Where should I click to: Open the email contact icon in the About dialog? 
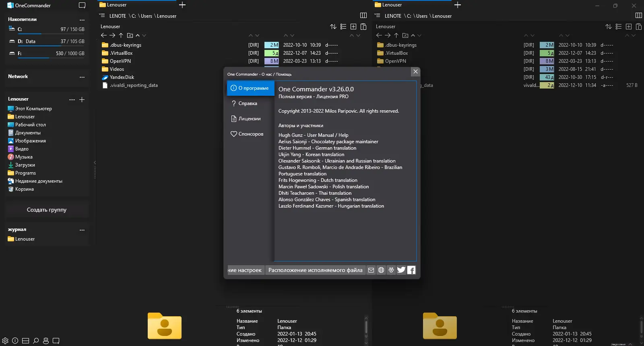coord(371,270)
